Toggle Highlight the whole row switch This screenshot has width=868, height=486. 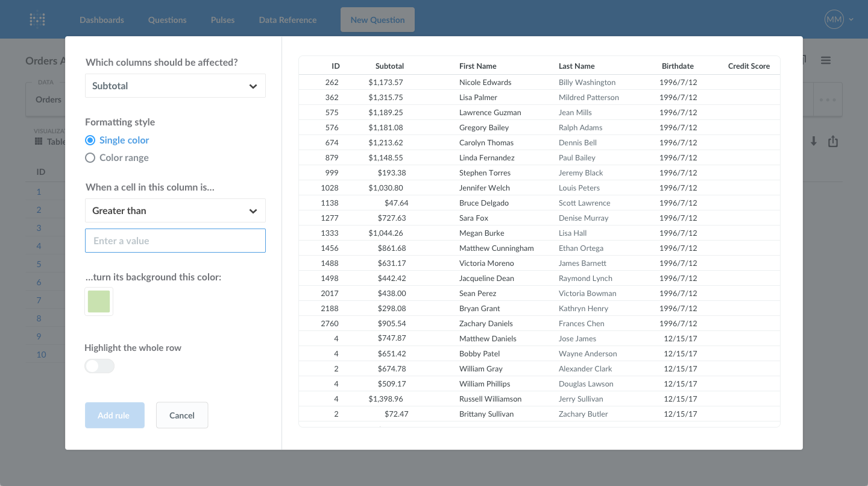point(99,366)
